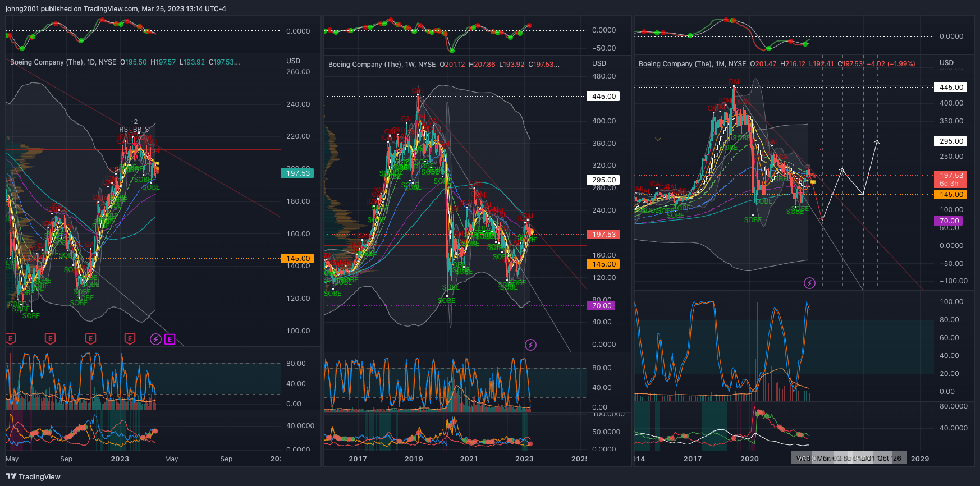Select the white 295.00 level label on monthly chart
The image size is (980, 486).
(951, 141)
